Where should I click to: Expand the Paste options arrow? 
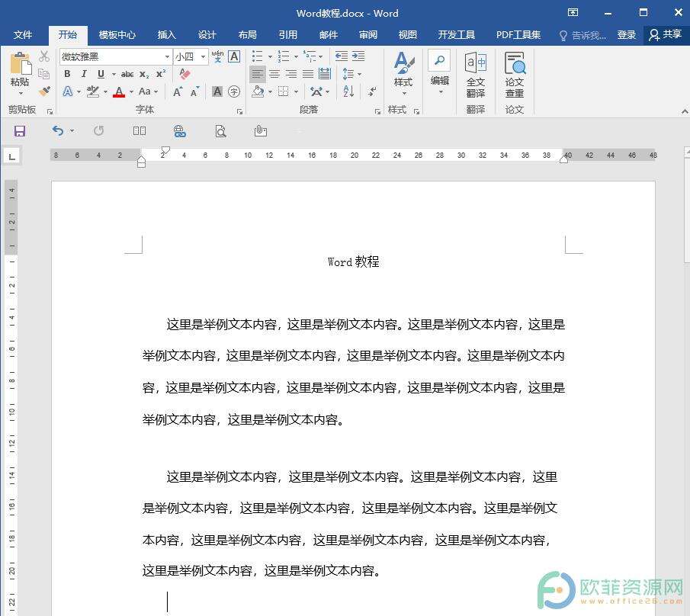click(21, 93)
